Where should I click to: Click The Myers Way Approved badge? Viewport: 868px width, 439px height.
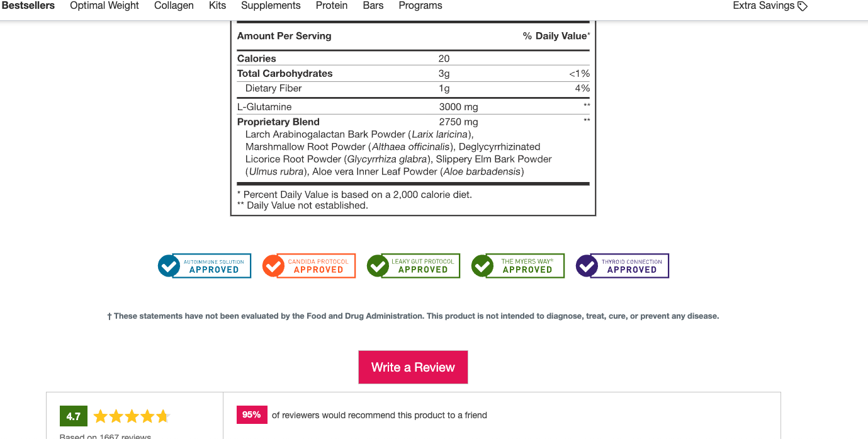click(518, 266)
